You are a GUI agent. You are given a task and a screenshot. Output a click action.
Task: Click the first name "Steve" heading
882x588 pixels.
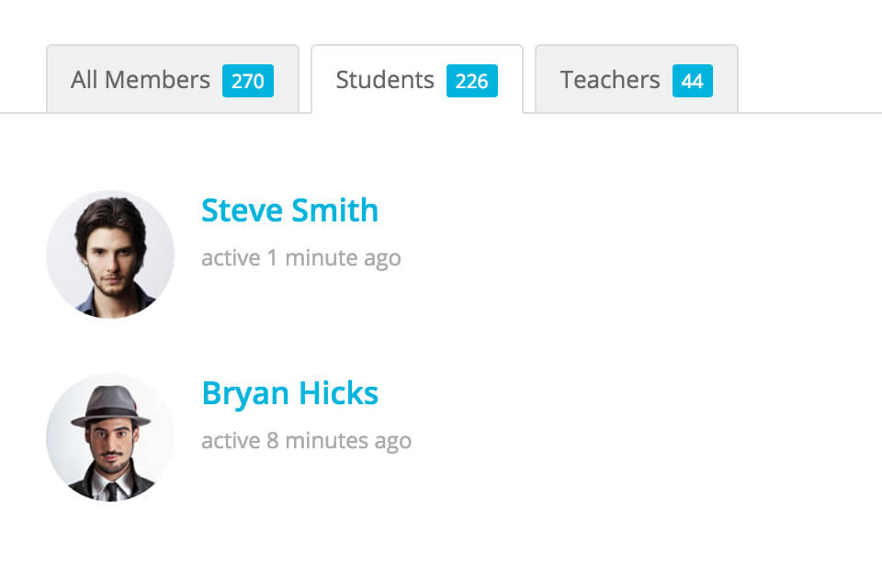242,210
